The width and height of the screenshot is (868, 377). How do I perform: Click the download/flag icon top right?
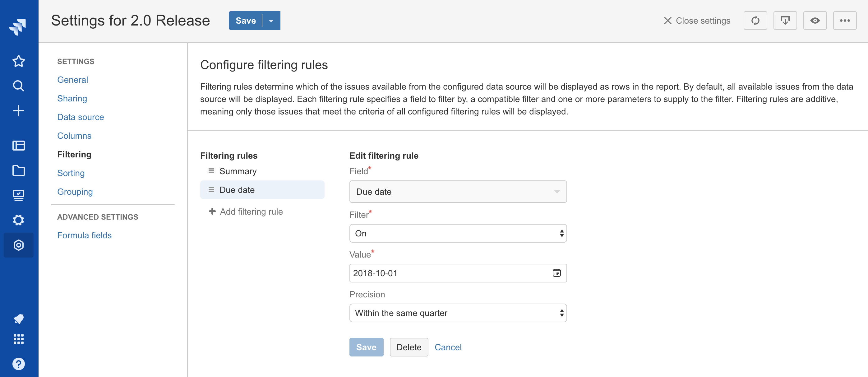coord(785,21)
